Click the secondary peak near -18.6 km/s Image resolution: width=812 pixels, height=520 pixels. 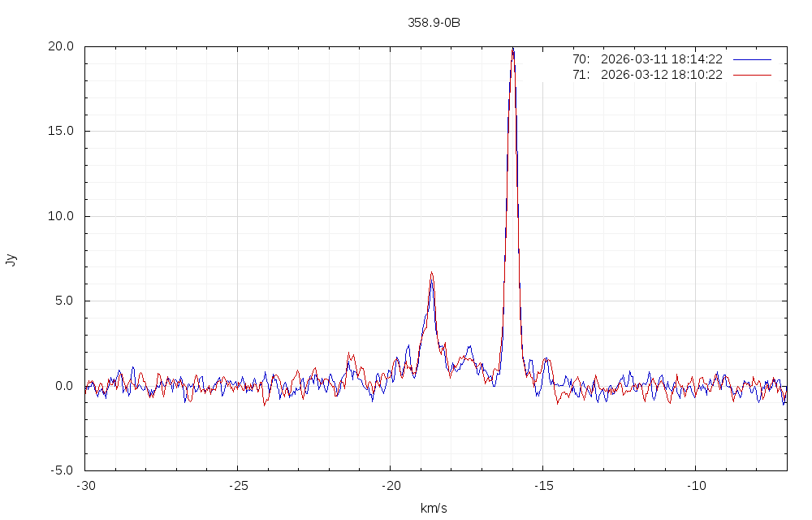coord(431,274)
